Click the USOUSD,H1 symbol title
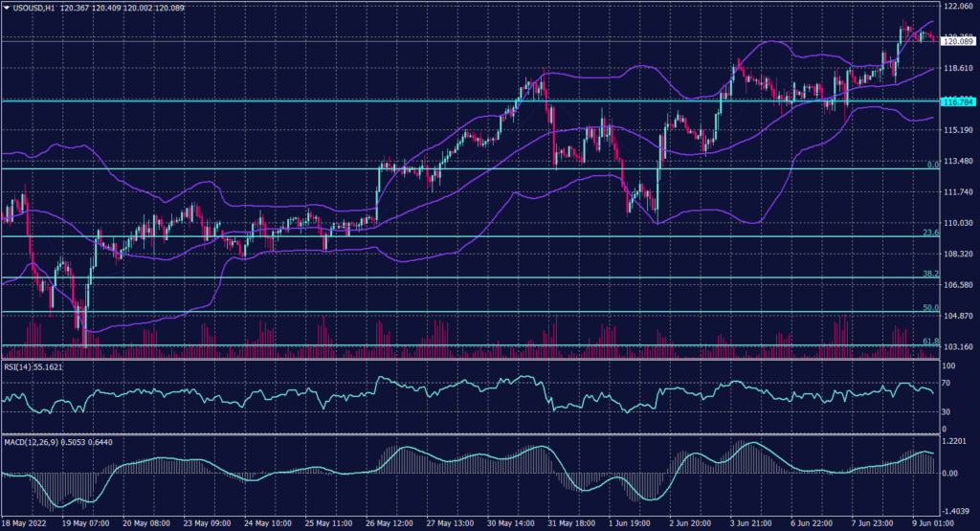The image size is (980, 531). (x=33, y=8)
